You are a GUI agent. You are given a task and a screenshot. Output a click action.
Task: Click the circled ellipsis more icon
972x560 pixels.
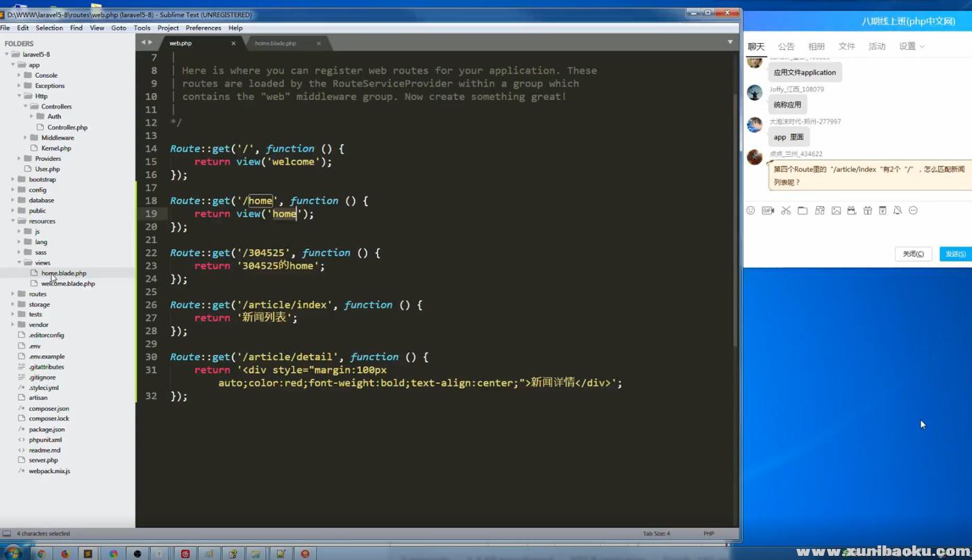pos(914,210)
